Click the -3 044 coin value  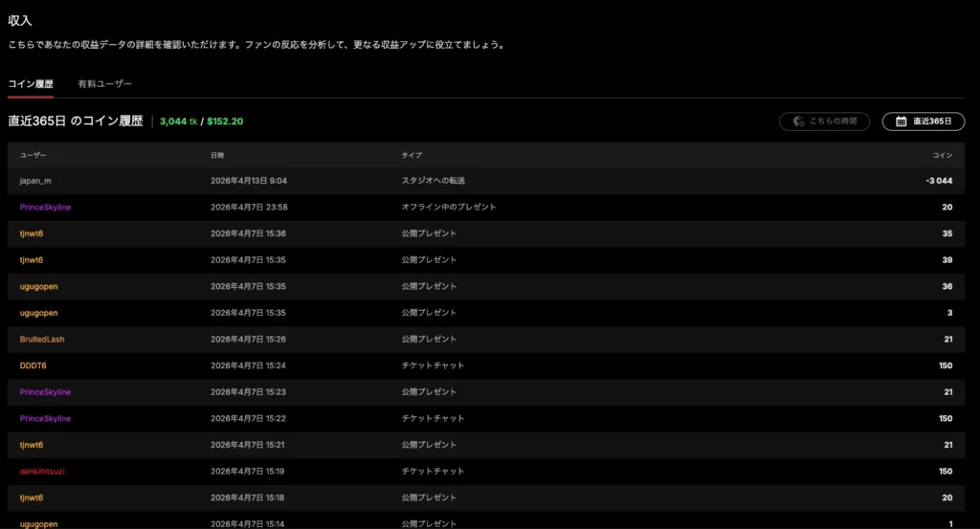tap(940, 181)
